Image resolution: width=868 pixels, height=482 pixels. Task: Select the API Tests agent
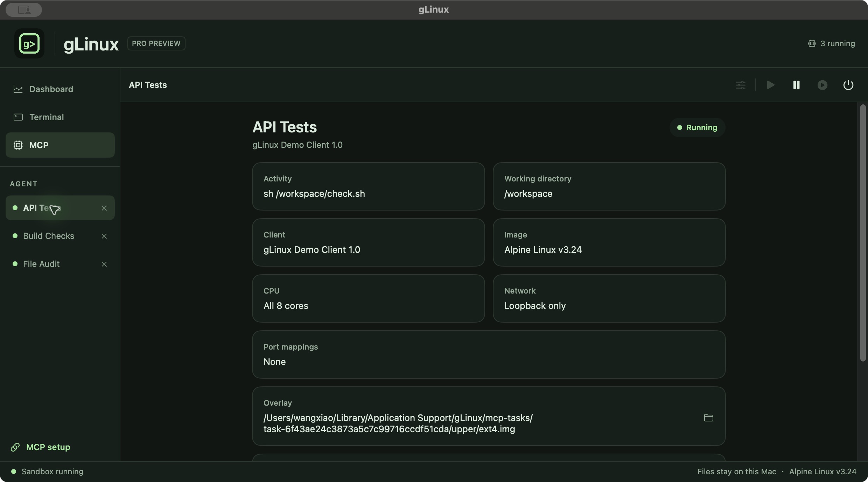(60, 208)
